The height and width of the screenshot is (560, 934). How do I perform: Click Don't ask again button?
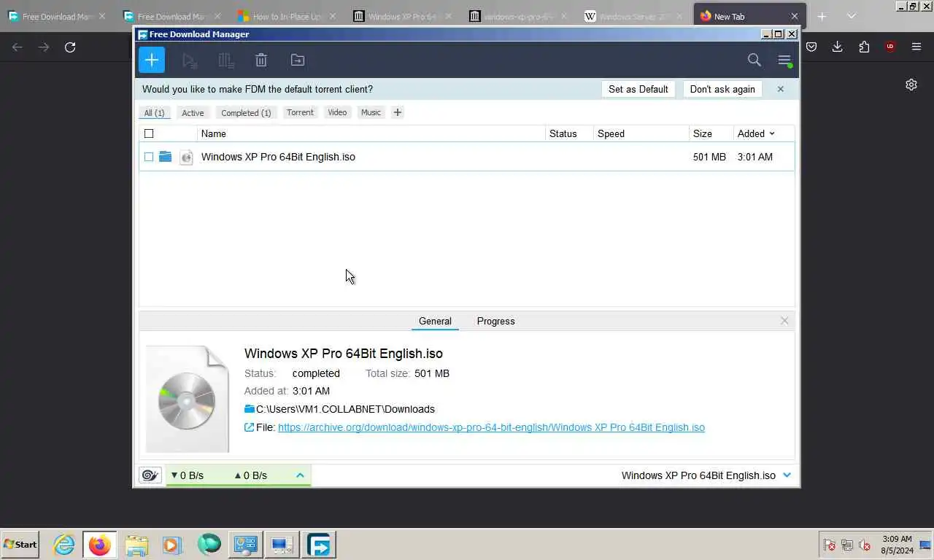coord(722,89)
